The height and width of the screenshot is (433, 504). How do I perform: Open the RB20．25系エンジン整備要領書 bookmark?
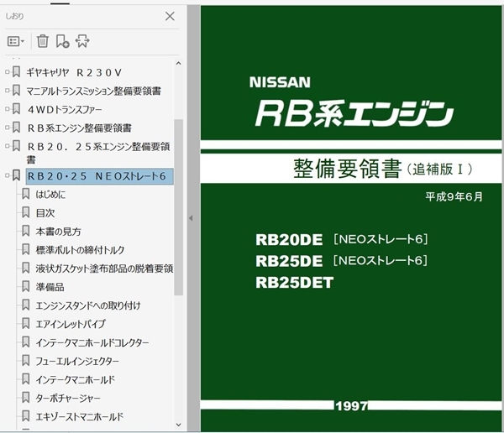[98, 153]
